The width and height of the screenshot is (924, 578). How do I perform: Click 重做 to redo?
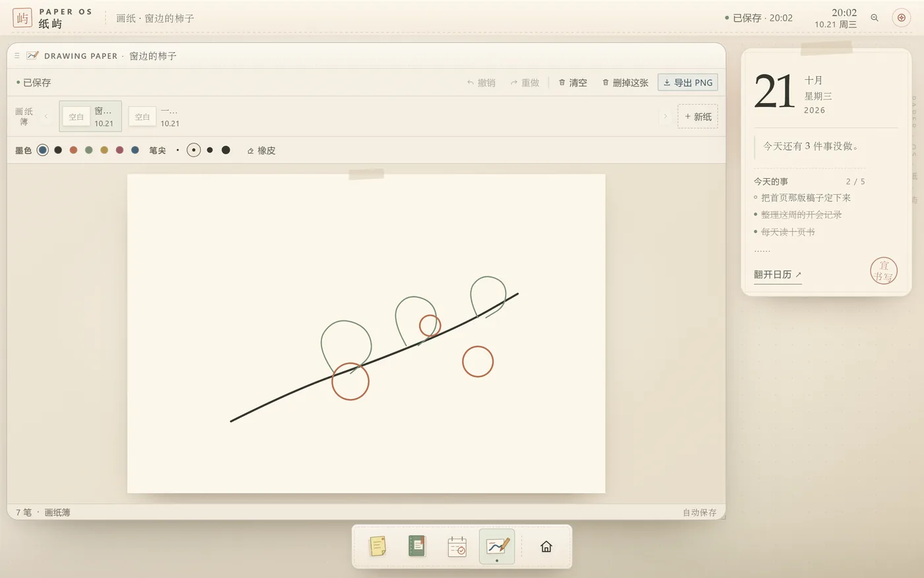click(525, 83)
